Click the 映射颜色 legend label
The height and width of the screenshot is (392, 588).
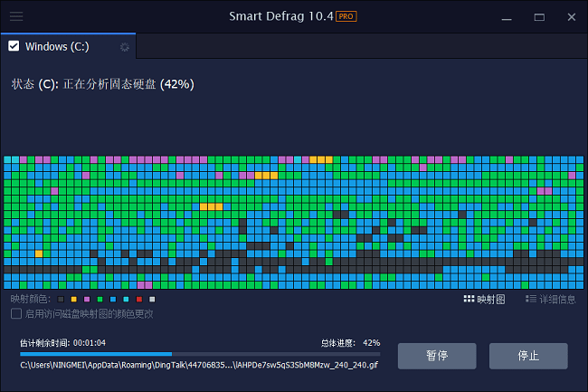click(x=31, y=299)
